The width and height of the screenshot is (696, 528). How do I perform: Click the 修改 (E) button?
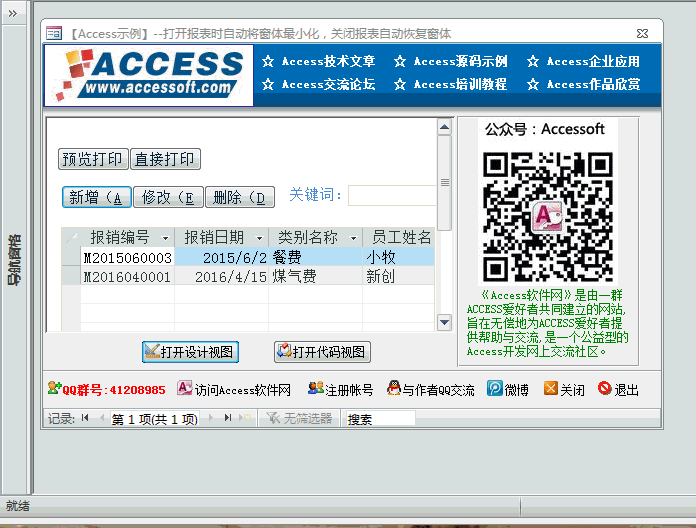168,197
